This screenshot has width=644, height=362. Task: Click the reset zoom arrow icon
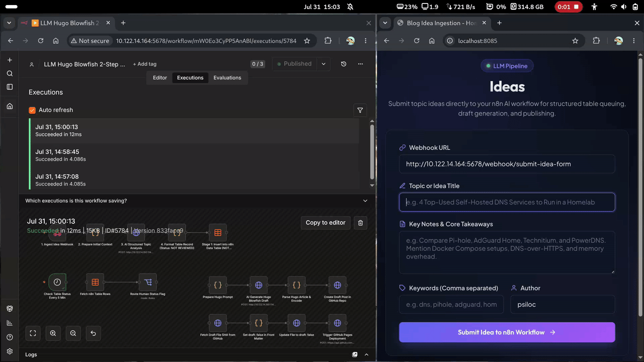click(x=93, y=333)
